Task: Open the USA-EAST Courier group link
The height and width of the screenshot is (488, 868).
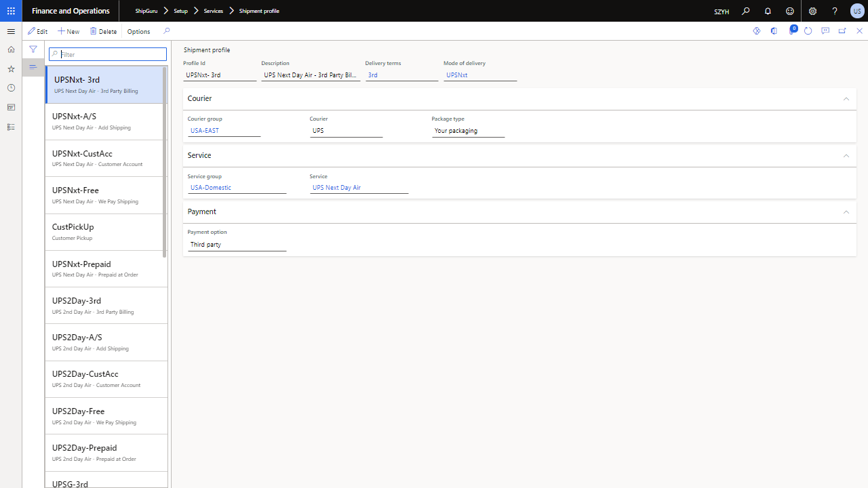Action: (x=205, y=131)
